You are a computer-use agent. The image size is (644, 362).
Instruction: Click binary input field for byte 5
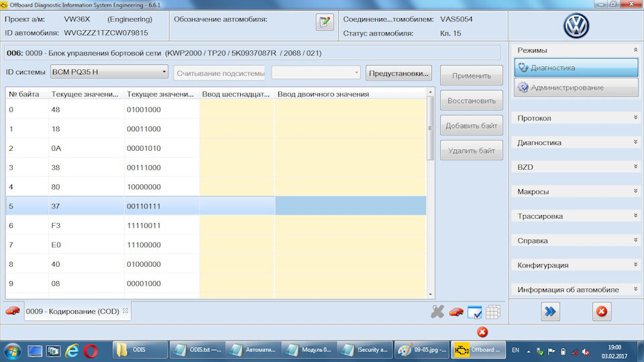pyautogui.click(x=350, y=206)
